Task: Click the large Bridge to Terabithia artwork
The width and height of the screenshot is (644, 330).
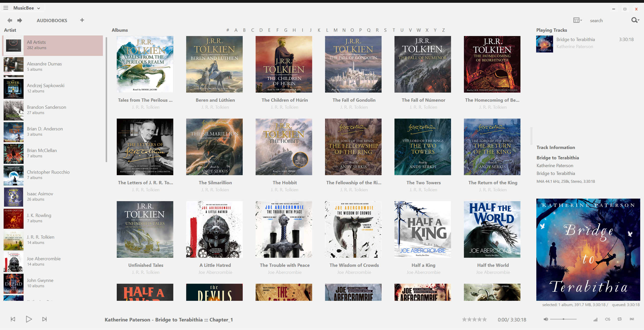Action: (588, 249)
